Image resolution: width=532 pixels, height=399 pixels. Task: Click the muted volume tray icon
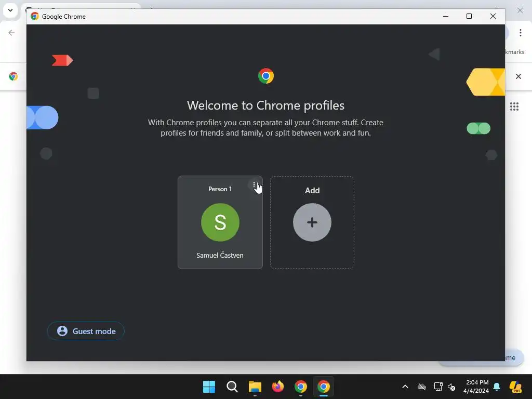pos(451,387)
